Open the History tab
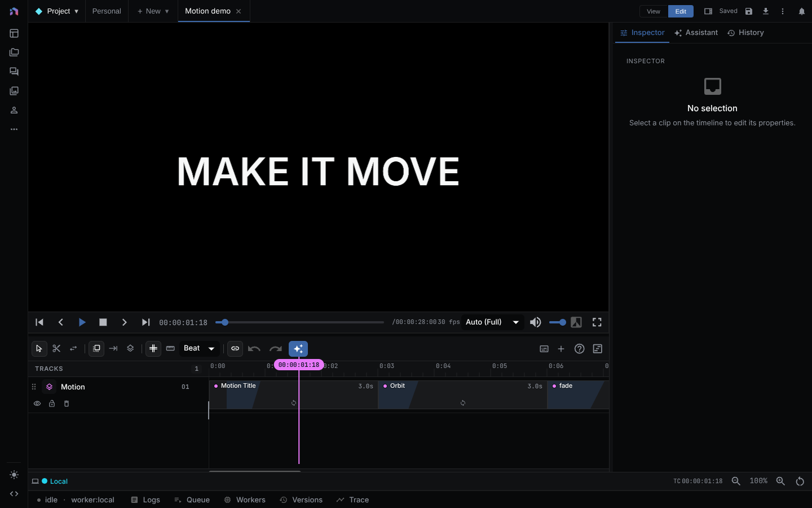812x508 pixels. [745, 33]
